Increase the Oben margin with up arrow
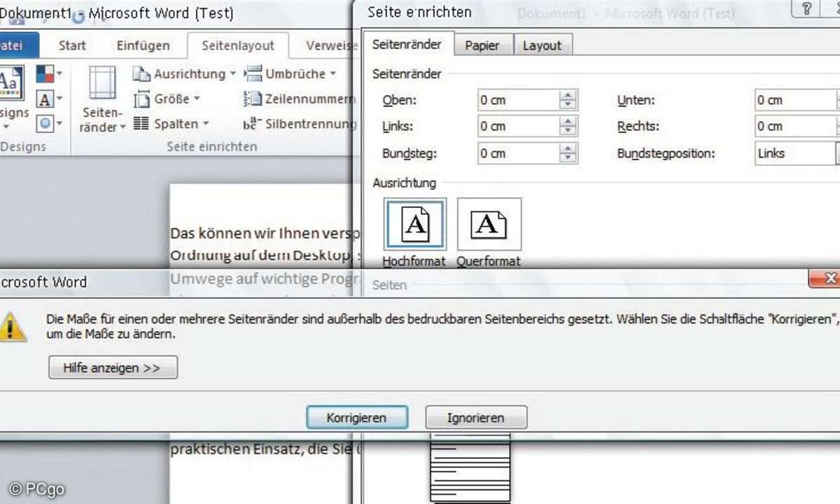Viewport: 840px width, 504px height. [x=569, y=95]
